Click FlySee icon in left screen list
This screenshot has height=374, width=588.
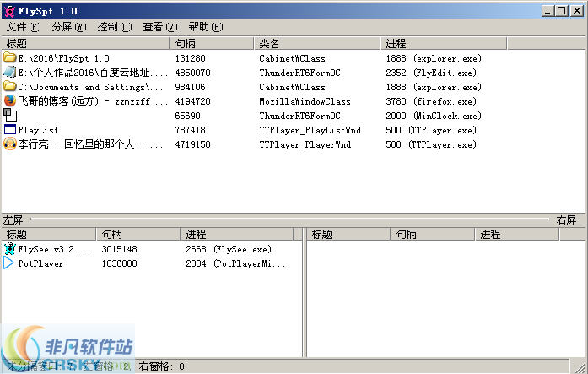(10, 249)
